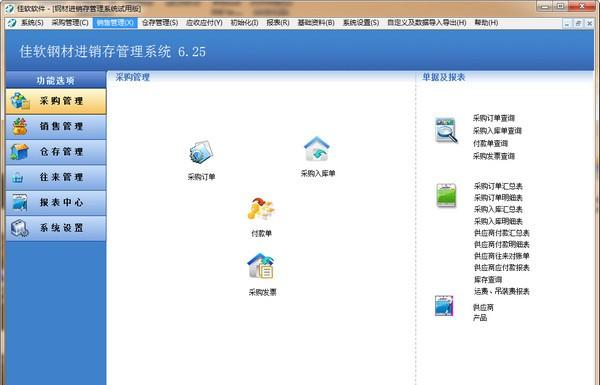Open the 付款单查询 link
The image size is (600, 385).
(490, 144)
